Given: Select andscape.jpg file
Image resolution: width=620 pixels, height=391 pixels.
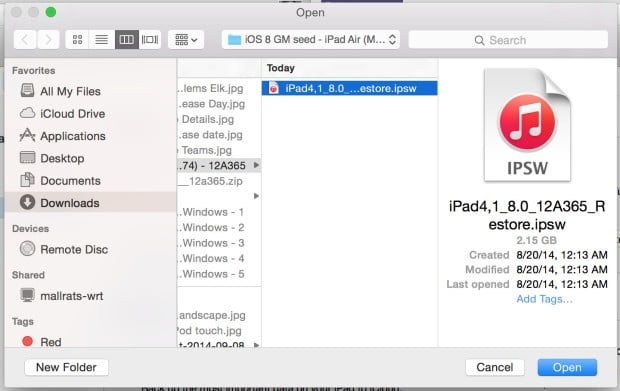Looking at the screenshot, I should 219,315.
